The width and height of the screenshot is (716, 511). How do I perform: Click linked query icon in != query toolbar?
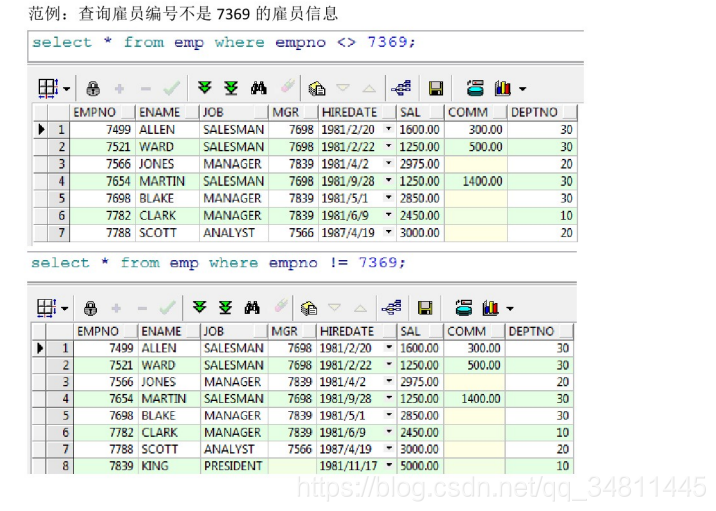391,308
